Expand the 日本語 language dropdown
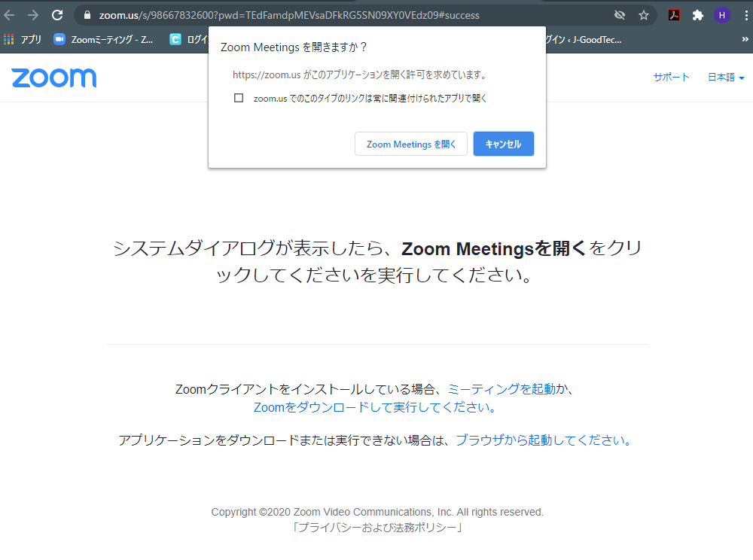 [x=726, y=78]
